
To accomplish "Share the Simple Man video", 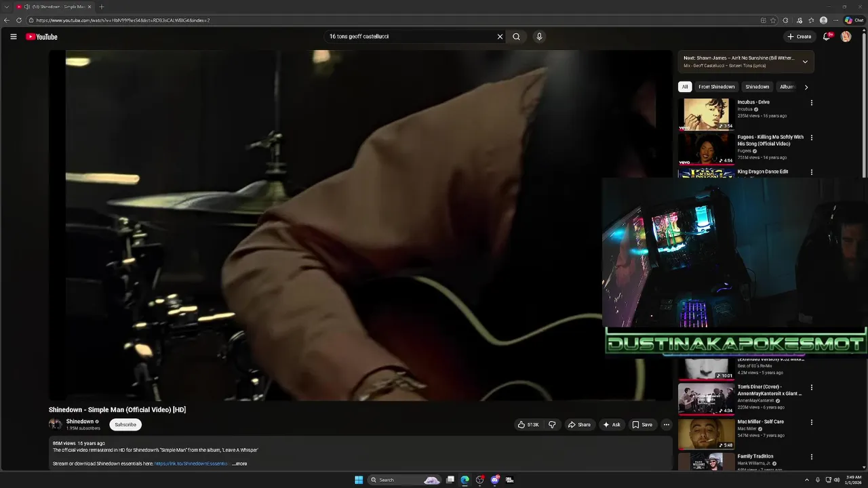I will (579, 425).
